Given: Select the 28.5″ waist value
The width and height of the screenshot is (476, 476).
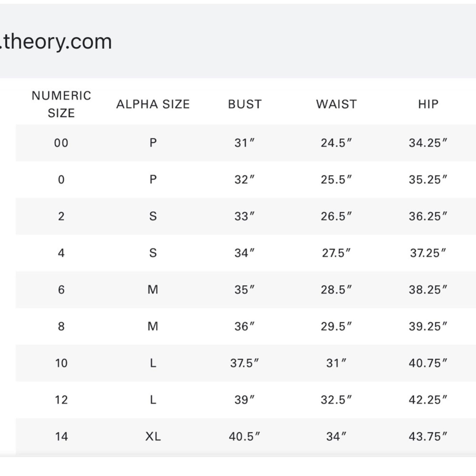Looking at the screenshot, I should click(336, 289).
